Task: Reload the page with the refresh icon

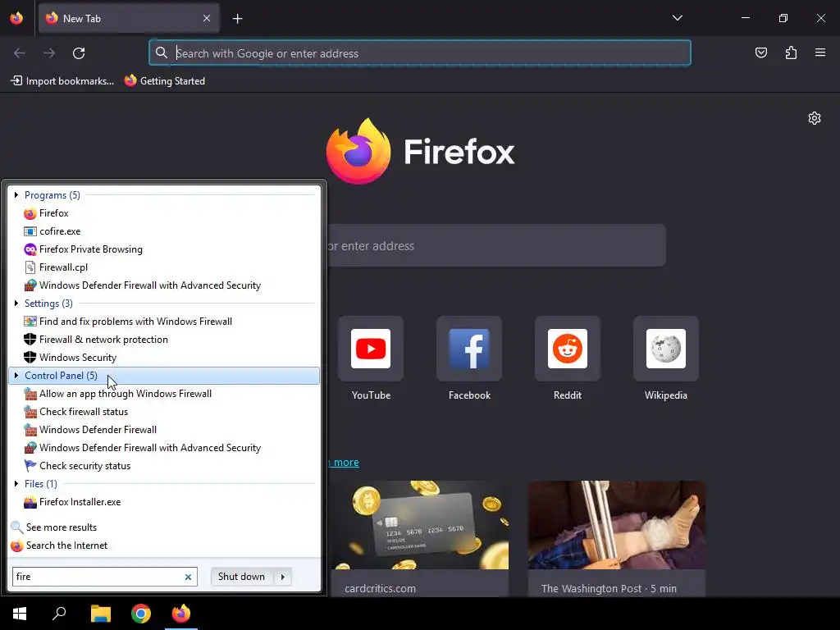Action: (x=79, y=53)
